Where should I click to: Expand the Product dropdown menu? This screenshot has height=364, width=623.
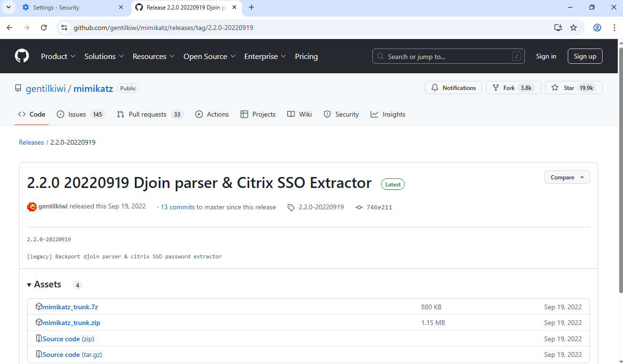pos(58,56)
